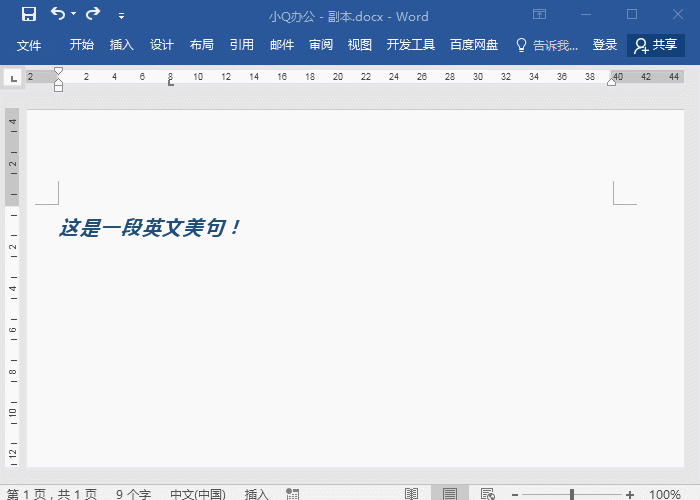700x500 pixels.
Task: Open the 设计 tab
Action: (162, 45)
